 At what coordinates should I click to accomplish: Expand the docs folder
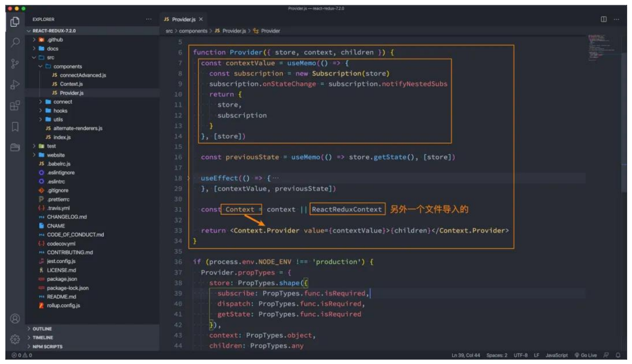pyautogui.click(x=93, y=48)
